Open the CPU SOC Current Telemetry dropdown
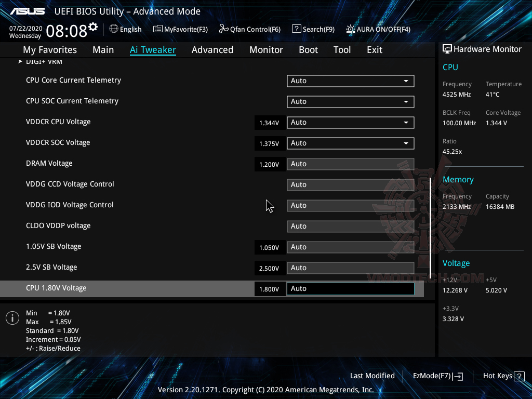 350,101
